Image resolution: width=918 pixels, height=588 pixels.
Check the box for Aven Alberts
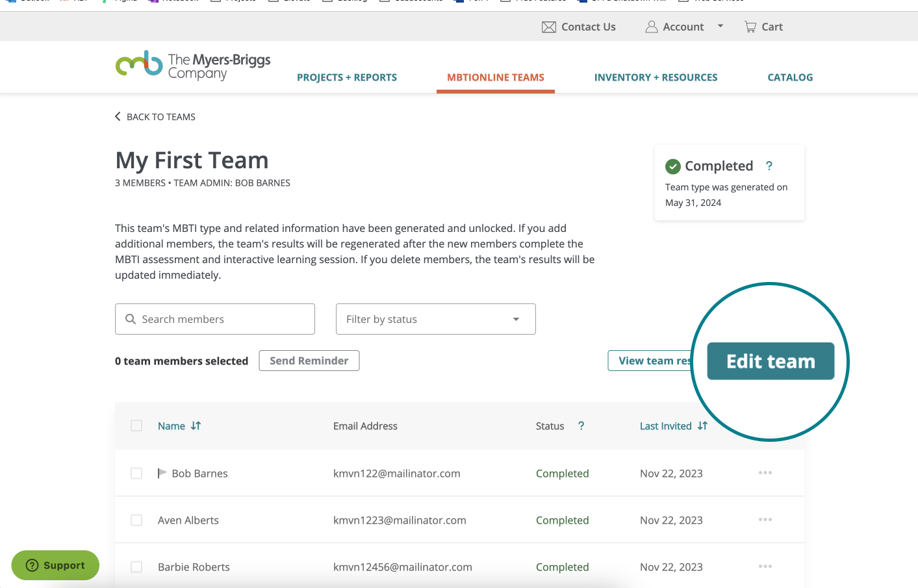136,520
